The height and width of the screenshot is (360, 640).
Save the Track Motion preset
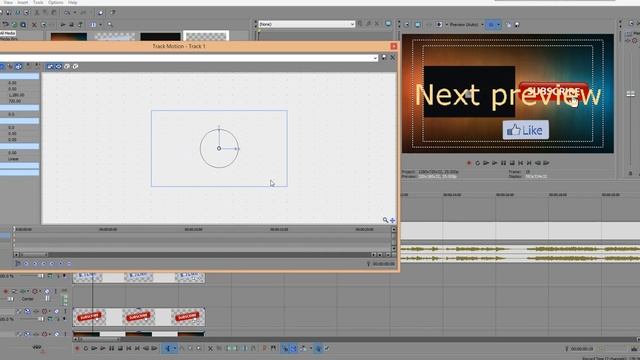384,58
